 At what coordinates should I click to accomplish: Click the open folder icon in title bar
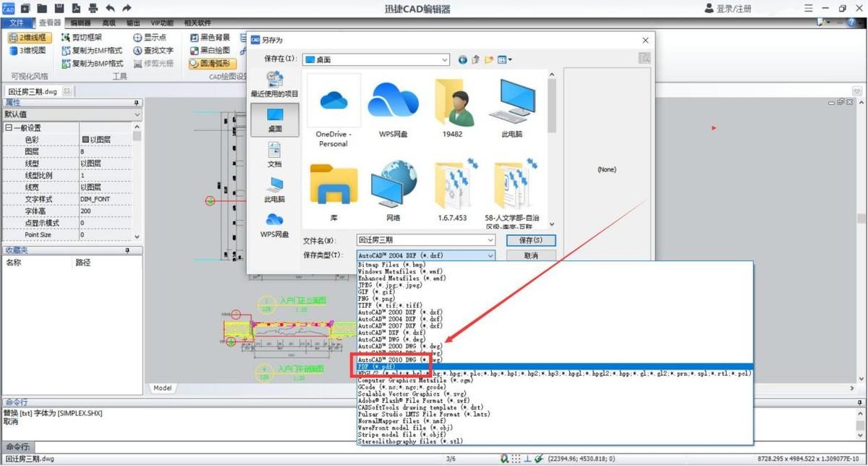[x=43, y=8]
